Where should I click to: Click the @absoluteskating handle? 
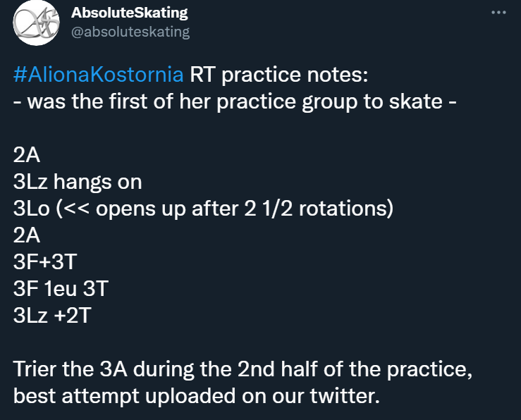click(130, 32)
